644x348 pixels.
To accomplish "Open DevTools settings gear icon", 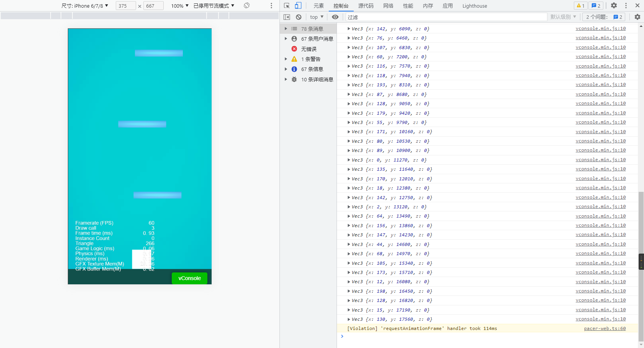I will point(614,6).
